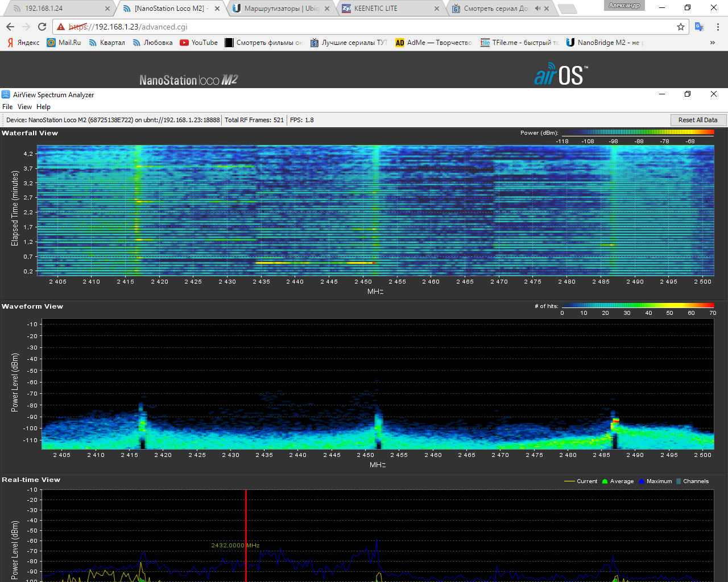Click the red 2432 MHz frequency marker line
The width and height of the screenshot is (728, 582).
(246, 535)
